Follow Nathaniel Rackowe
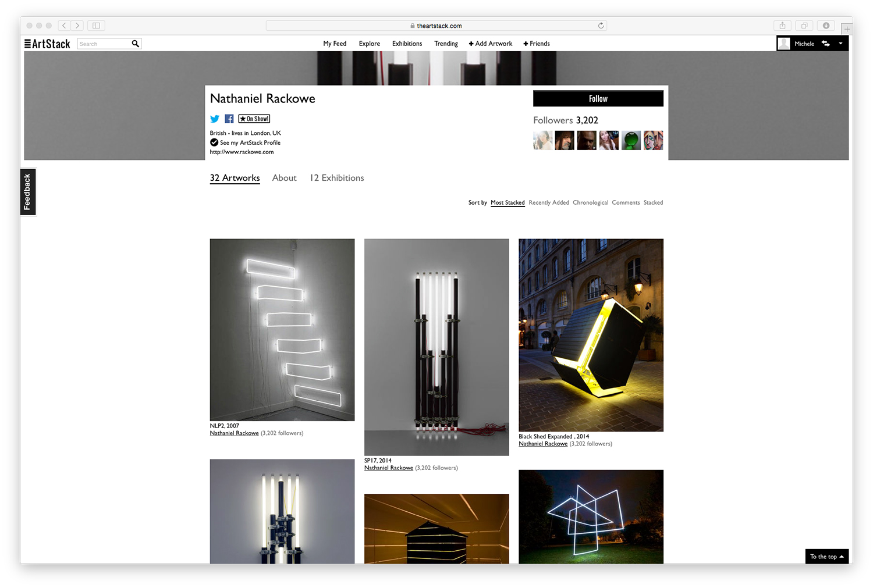 coord(598,98)
